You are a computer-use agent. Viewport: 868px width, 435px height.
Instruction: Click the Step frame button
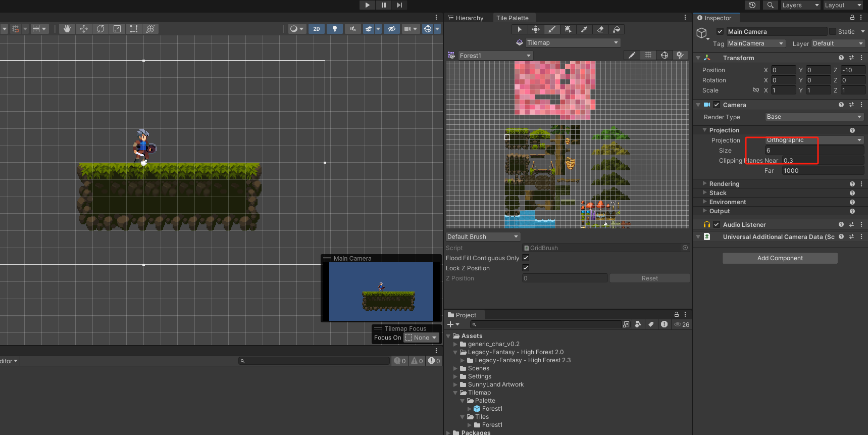pyautogui.click(x=399, y=5)
